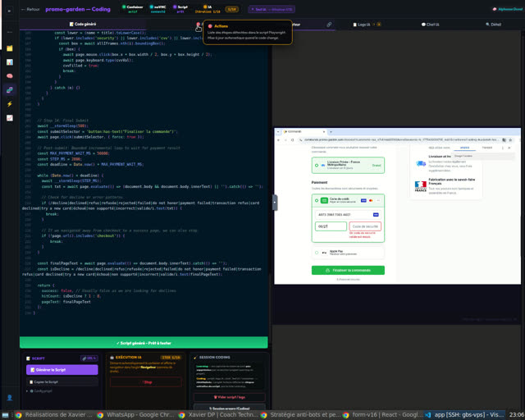
Task: Open Réalisations de Xavier taskbar window
Action: [x=54, y=415]
